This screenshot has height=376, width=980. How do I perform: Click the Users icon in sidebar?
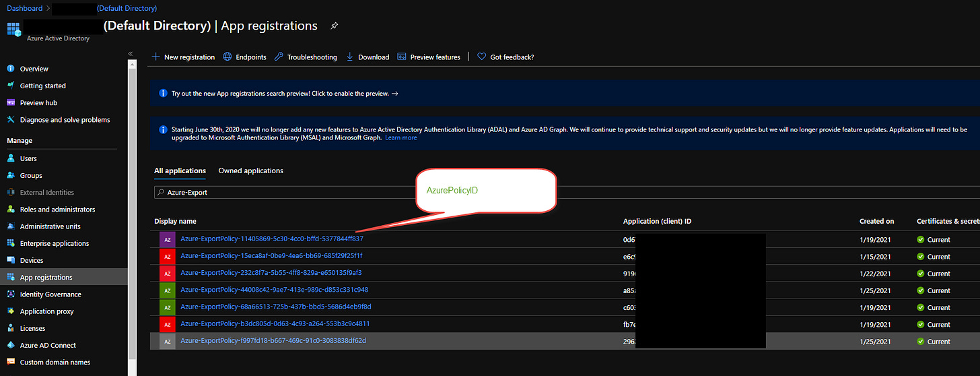11,158
